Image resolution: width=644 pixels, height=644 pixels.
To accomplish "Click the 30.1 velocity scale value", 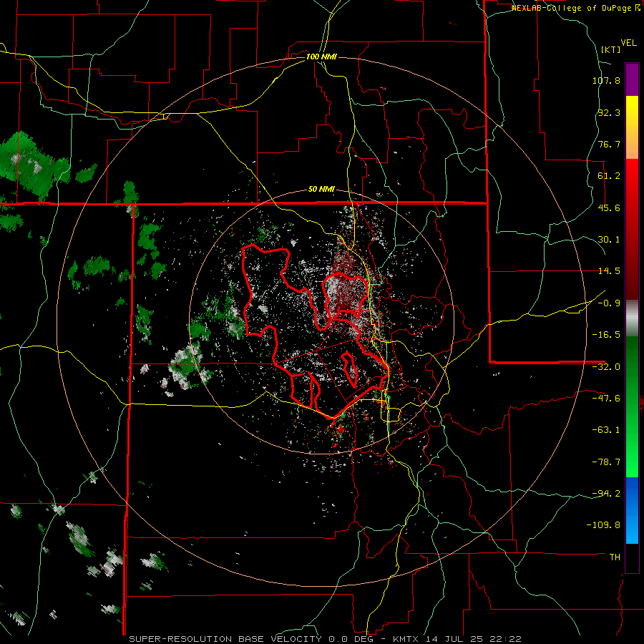I will (609, 240).
